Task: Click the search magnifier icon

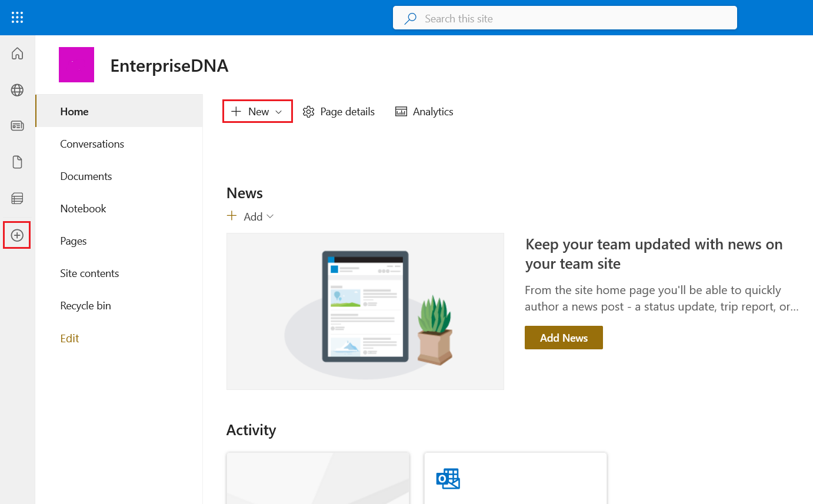Action: [x=411, y=18]
